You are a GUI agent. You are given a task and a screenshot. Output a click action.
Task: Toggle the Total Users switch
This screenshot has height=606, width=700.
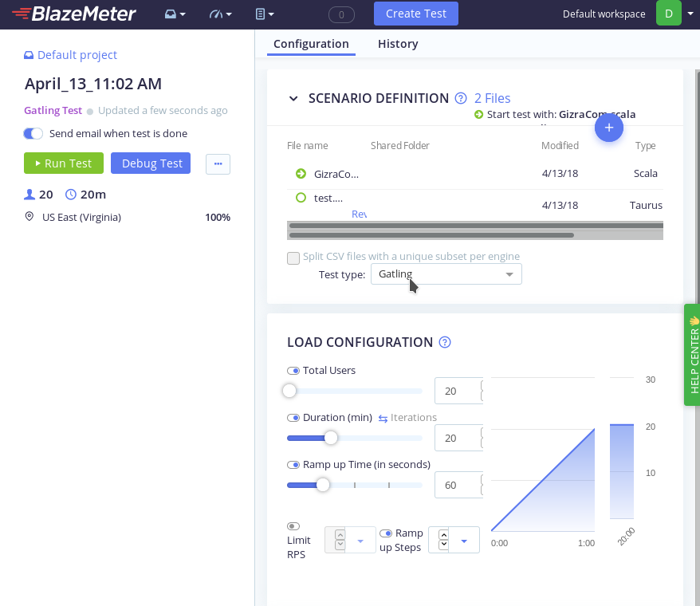(x=293, y=371)
